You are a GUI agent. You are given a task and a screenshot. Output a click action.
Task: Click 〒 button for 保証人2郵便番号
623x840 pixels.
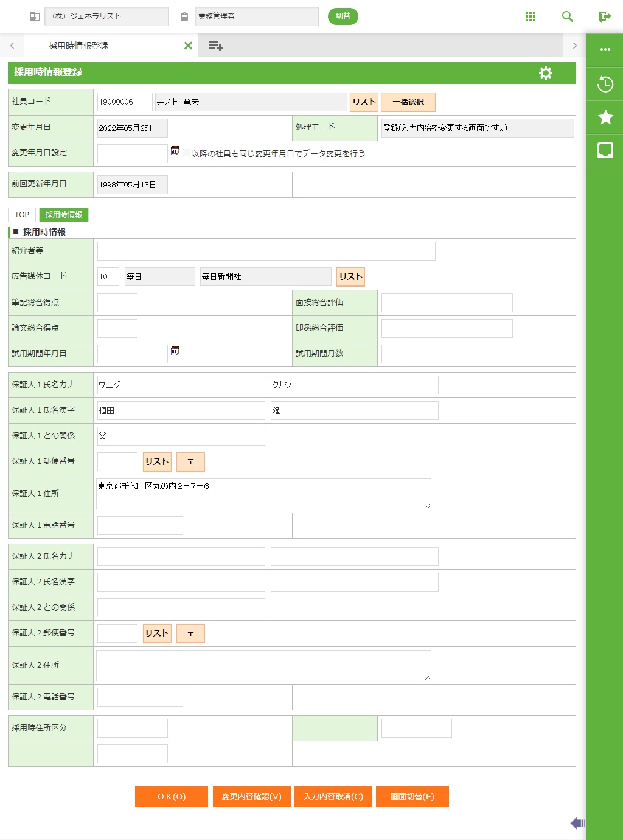(190, 634)
